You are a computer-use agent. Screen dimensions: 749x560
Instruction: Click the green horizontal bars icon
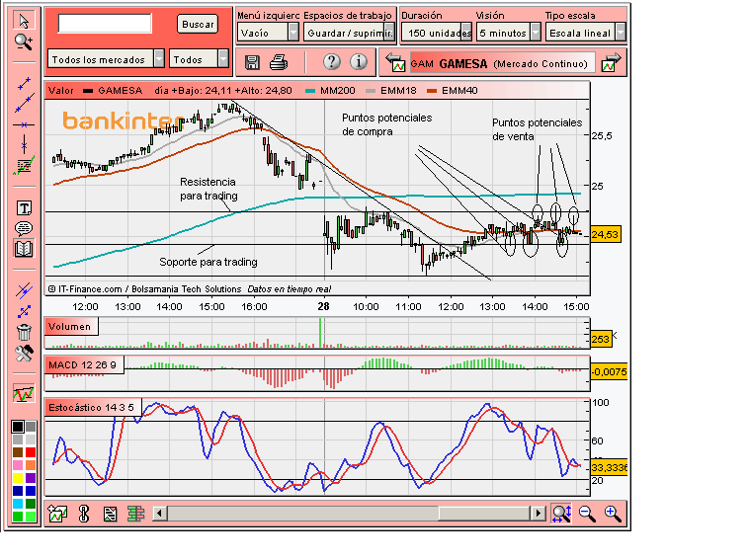(136, 514)
